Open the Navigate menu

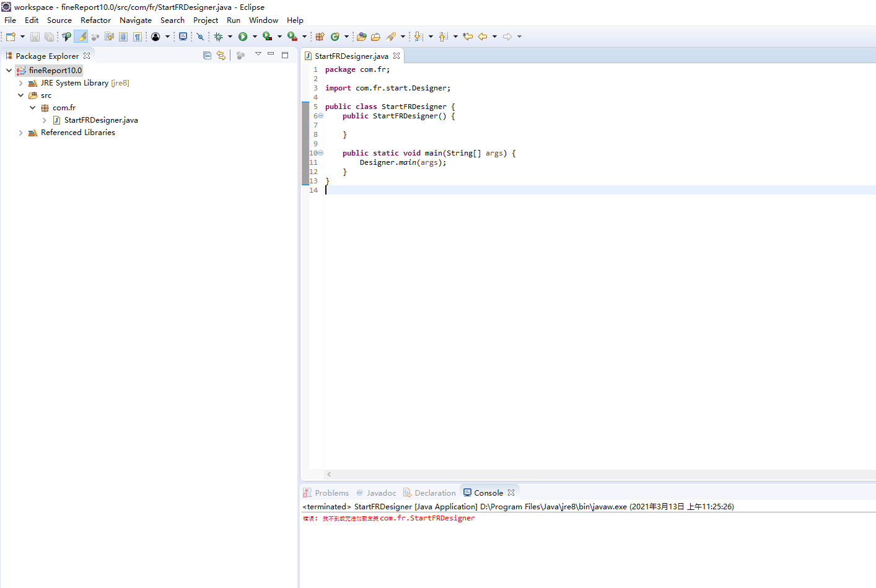tap(136, 20)
